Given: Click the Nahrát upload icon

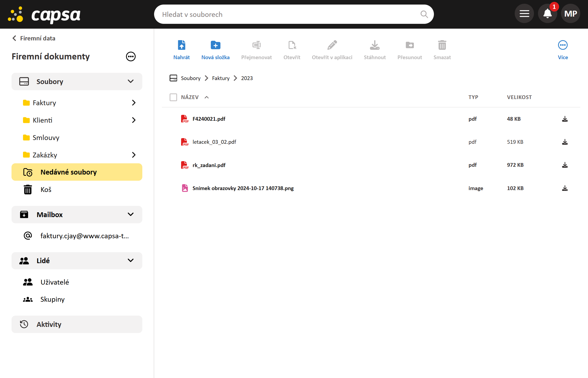Looking at the screenshot, I should click(x=181, y=45).
